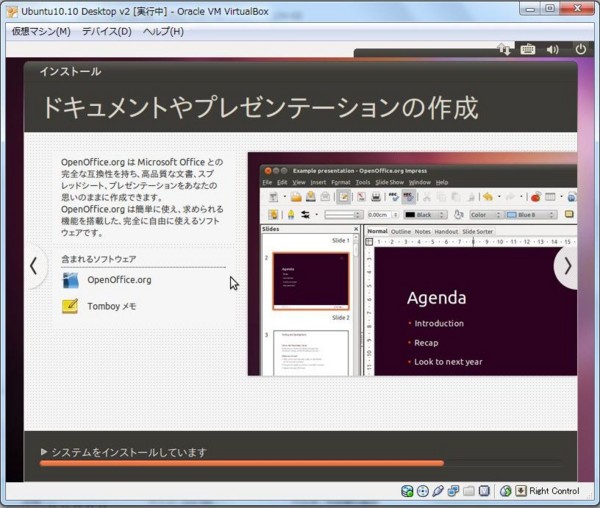Click the 含まれるソフトウェア section label
The image size is (600, 508).
pos(99,259)
